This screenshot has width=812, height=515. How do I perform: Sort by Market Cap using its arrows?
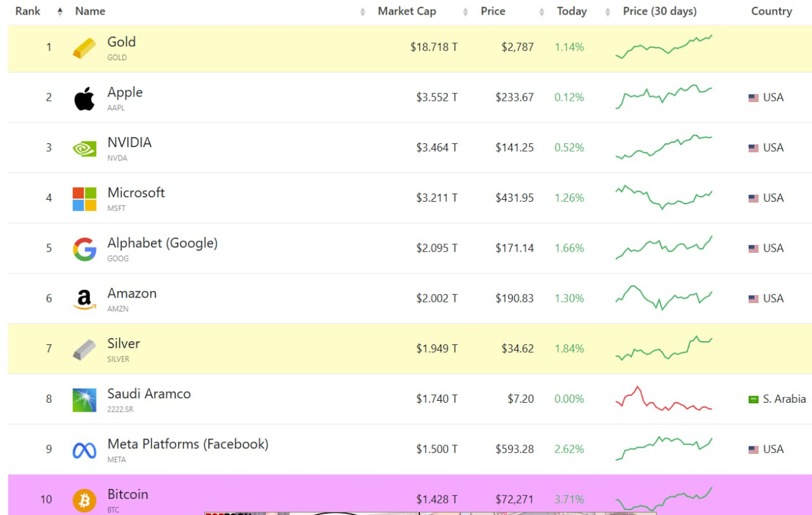(x=466, y=11)
